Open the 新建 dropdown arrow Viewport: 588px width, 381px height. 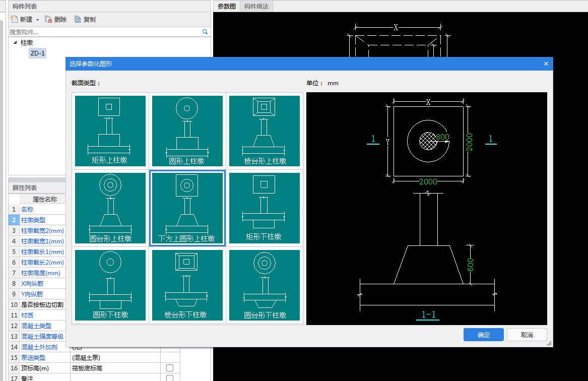37,20
